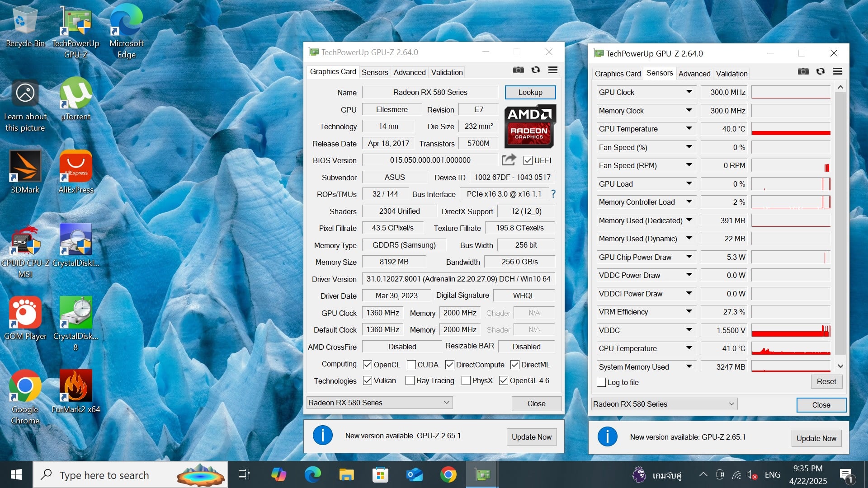The height and width of the screenshot is (488, 868).
Task: Toggle the PhysX checkbox
Action: (x=466, y=380)
